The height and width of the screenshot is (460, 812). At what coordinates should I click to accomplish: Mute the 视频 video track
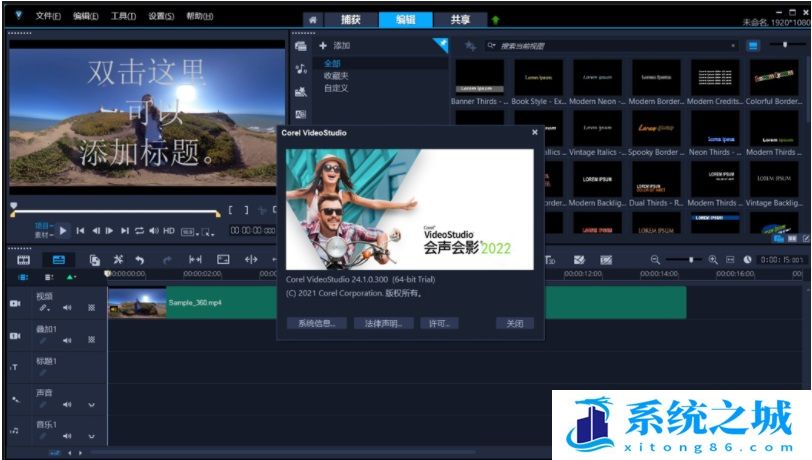[x=67, y=308]
